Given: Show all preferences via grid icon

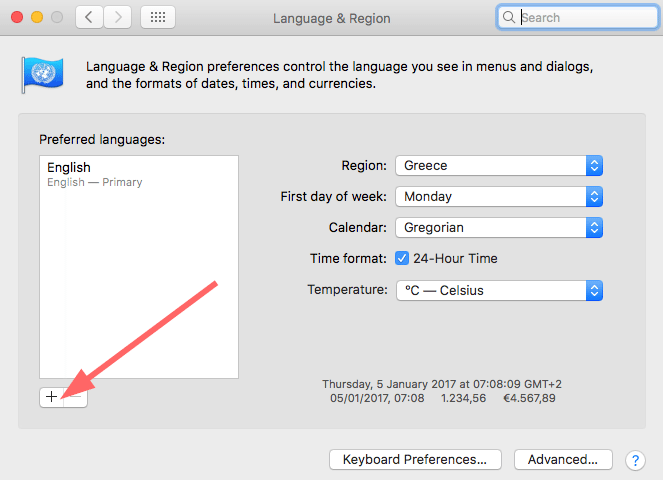Looking at the screenshot, I should [x=158, y=17].
